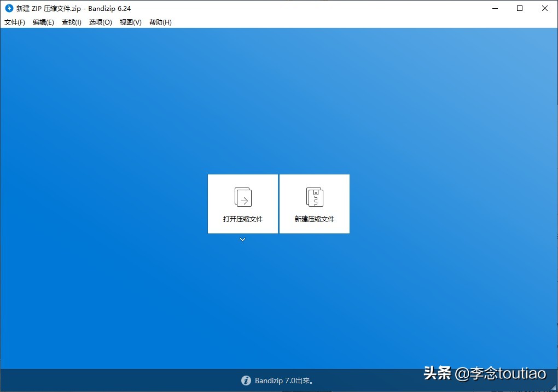Click the 新建压缩文件 button
Screen dimensions: 558x392
pyautogui.click(x=314, y=203)
